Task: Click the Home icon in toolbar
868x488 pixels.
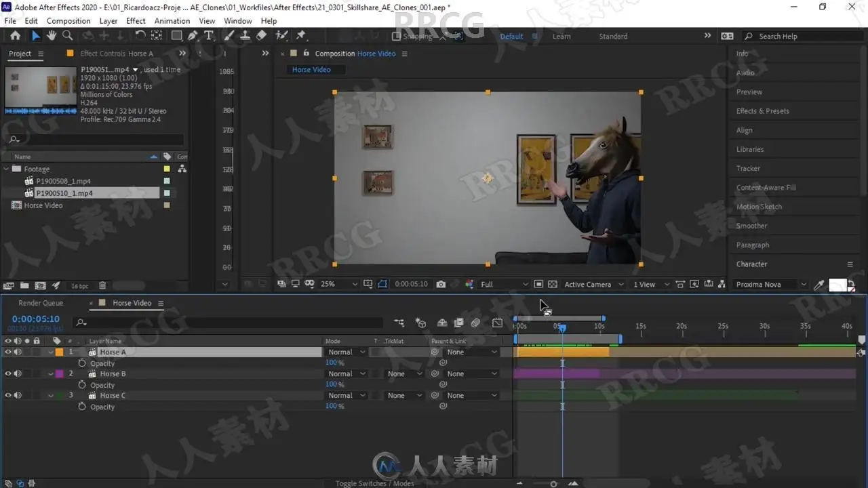Action: coord(15,36)
